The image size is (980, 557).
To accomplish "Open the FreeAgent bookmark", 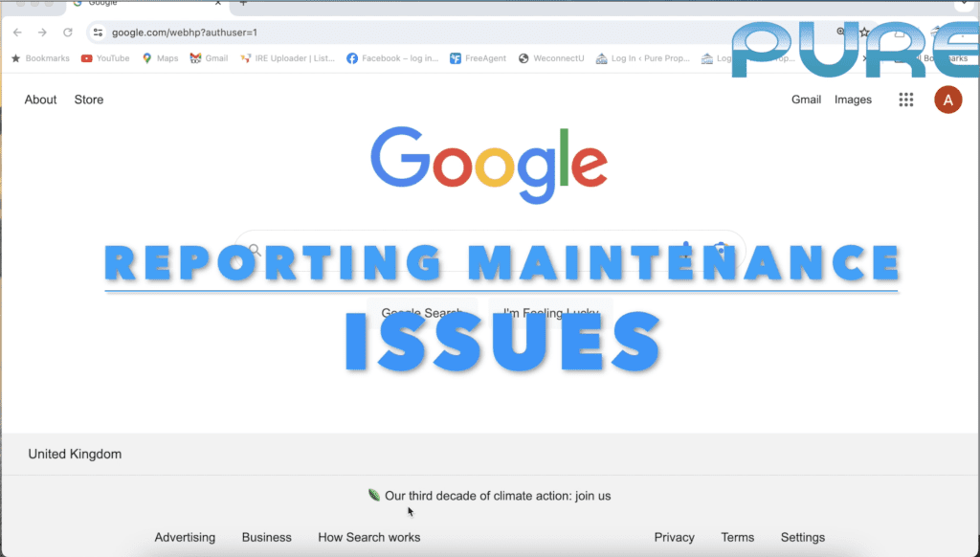I will point(479,58).
